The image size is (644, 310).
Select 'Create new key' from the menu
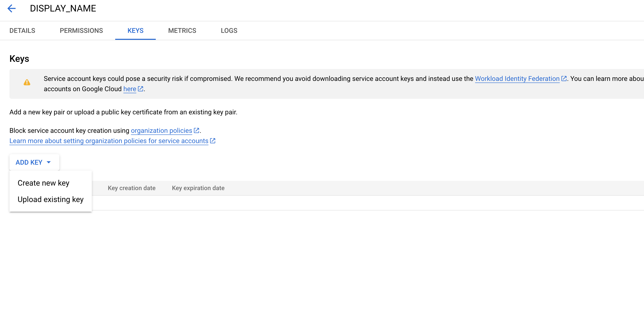pos(43,183)
